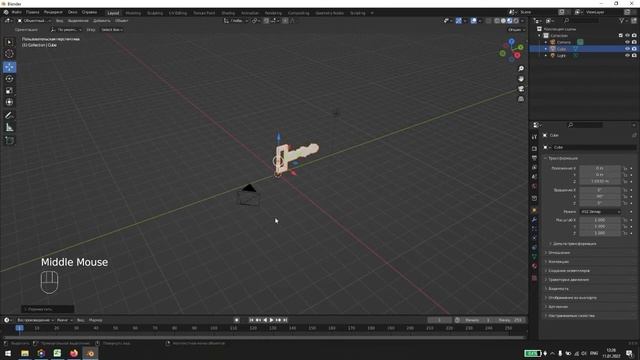Activate the Move tool in toolbar
This screenshot has width=640, height=360.
[9, 67]
